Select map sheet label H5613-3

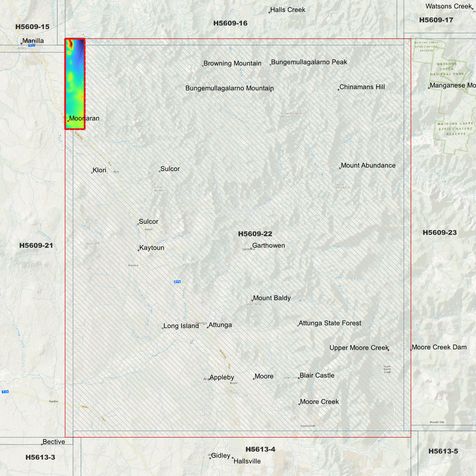(40, 457)
